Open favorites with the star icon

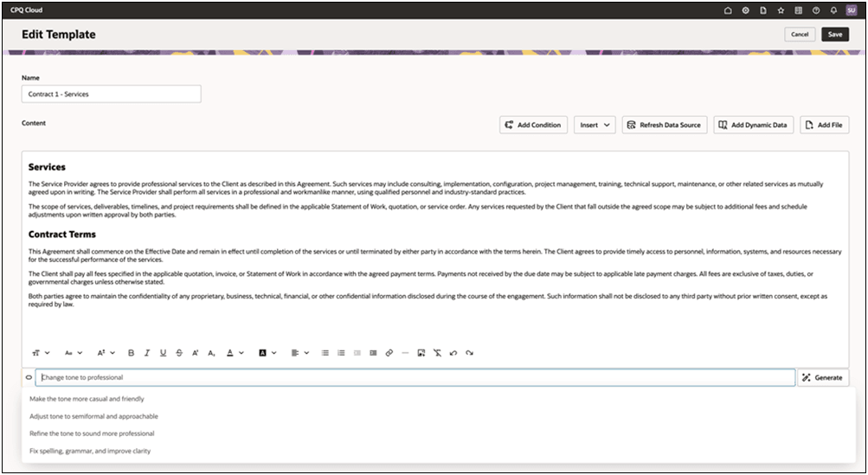(x=781, y=10)
